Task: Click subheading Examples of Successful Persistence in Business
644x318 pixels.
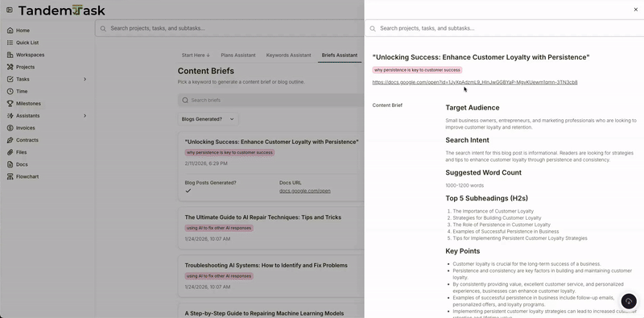Action: [506, 231]
